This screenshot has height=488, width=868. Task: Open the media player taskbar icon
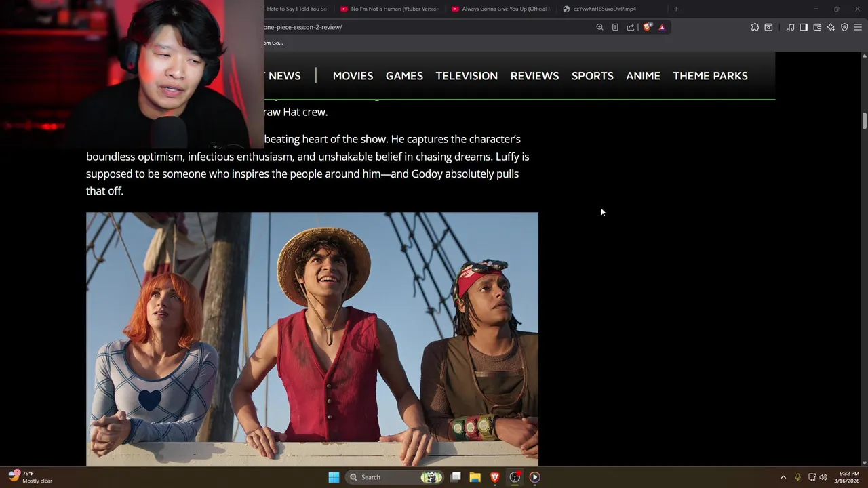click(x=534, y=477)
